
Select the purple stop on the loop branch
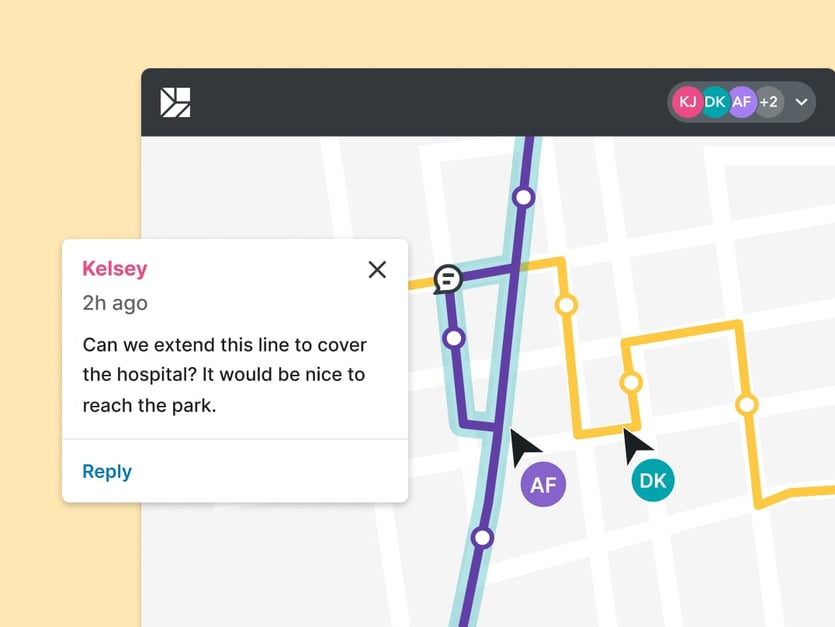pyautogui.click(x=454, y=338)
